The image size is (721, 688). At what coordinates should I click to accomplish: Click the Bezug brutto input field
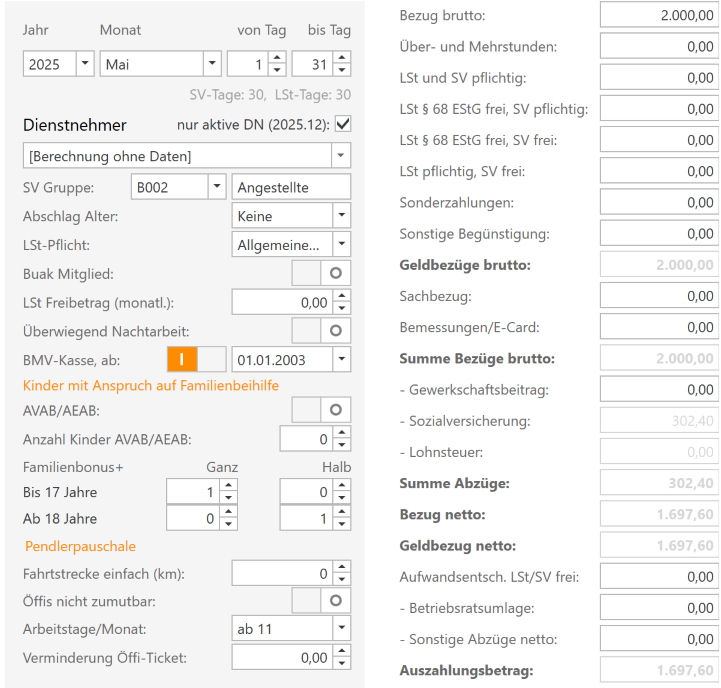(658, 15)
